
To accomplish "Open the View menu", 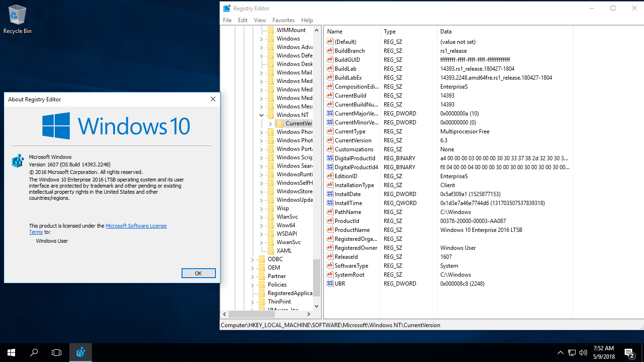I will pos(260,20).
